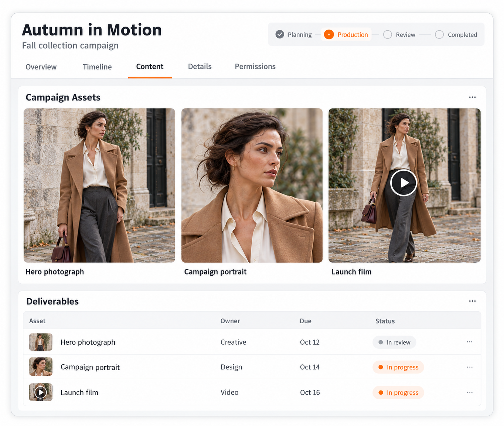Mark campaign stage as Completed
The width and height of the screenshot is (504, 426).
pyautogui.click(x=456, y=34)
